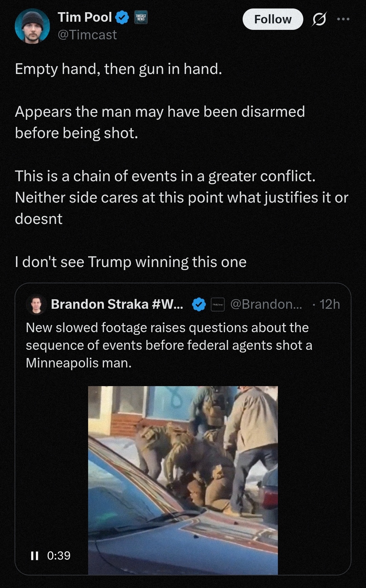This screenshot has height=588, width=366.
Task: Click the WalkAway affiliation badge
Action: [x=218, y=304]
